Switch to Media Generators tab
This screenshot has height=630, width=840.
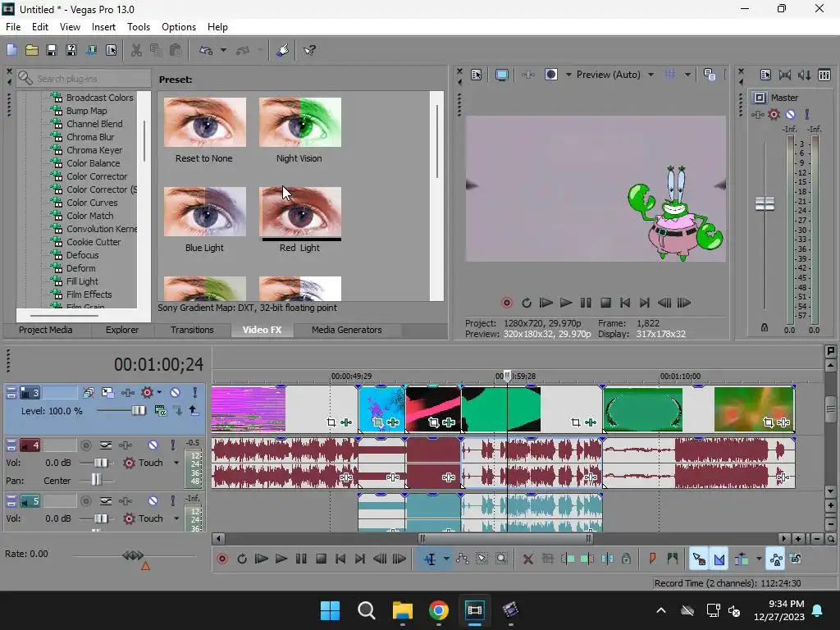347,330
